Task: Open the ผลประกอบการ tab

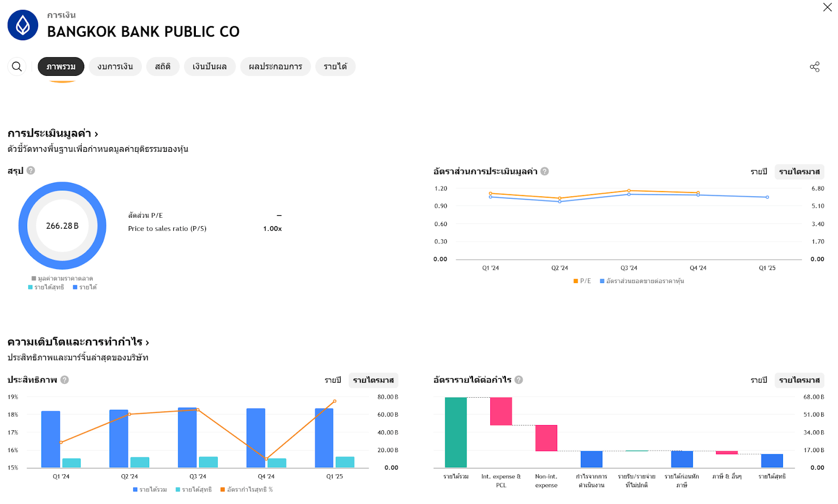Action: point(275,66)
